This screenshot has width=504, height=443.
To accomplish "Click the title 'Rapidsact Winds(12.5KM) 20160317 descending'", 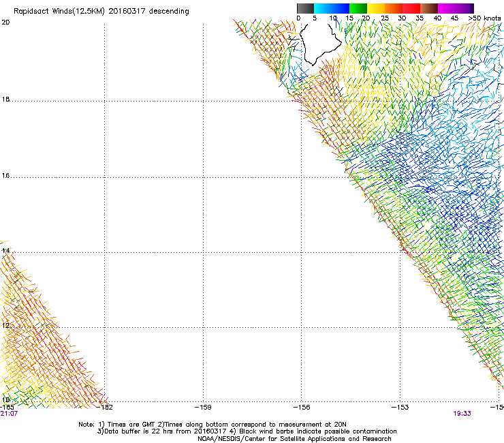I will [101, 12].
